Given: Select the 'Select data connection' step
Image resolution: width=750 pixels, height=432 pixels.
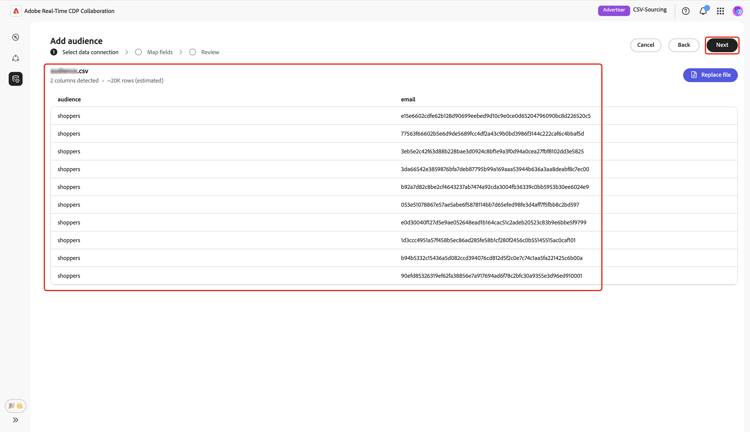Looking at the screenshot, I should 90,52.
